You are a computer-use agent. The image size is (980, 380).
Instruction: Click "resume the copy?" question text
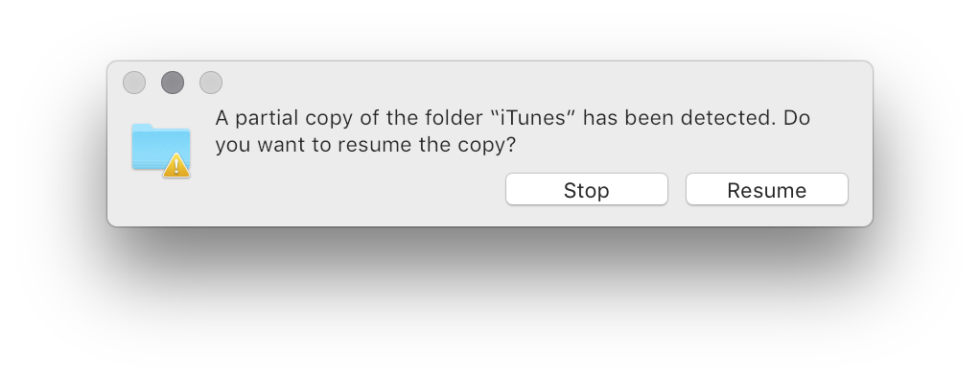pos(427,145)
